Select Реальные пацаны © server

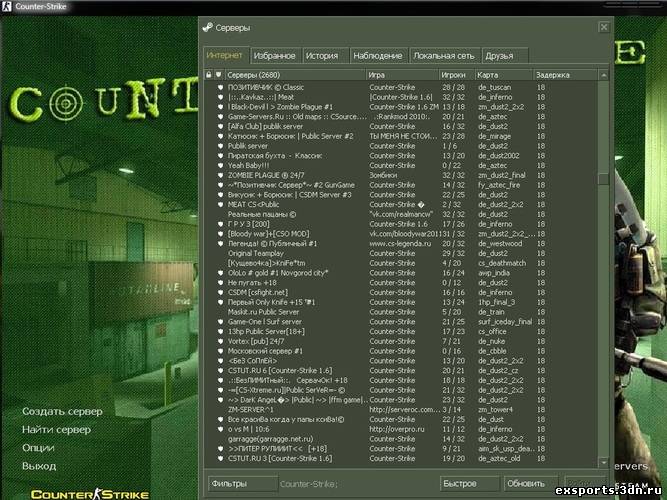(x=401, y=214)
